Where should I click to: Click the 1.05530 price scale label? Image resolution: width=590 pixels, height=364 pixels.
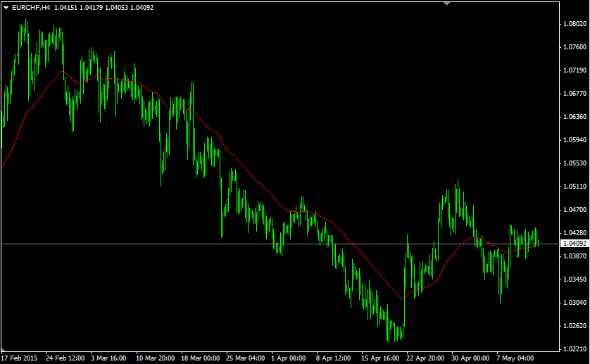pos(575,163)
